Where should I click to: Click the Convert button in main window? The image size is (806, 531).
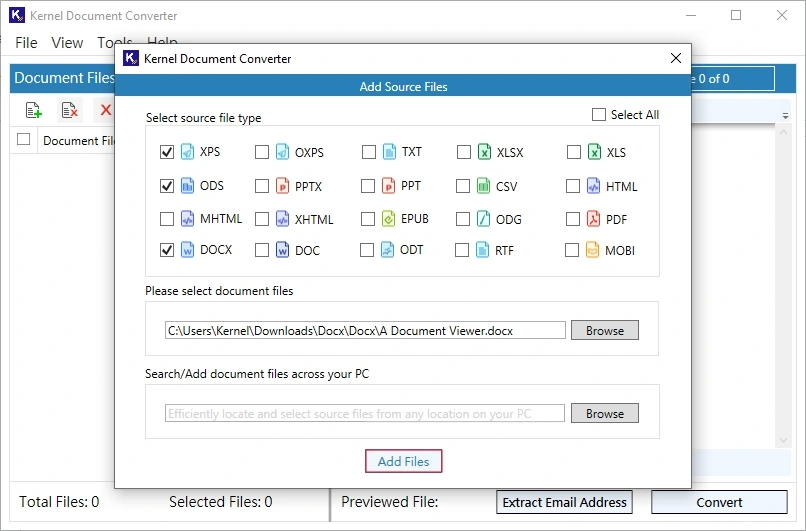coord(719,502)
